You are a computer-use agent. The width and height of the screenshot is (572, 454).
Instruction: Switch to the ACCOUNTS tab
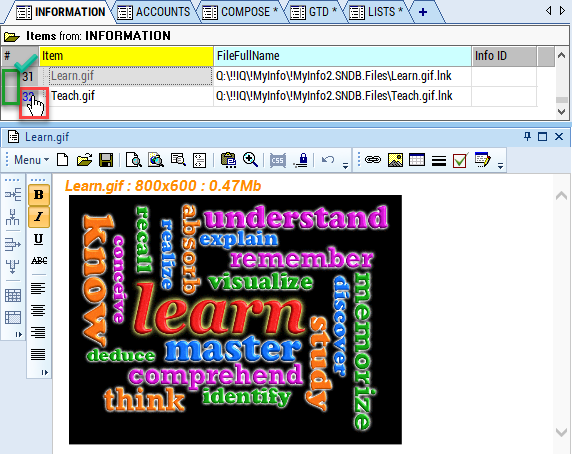click(x=154, y=12)
